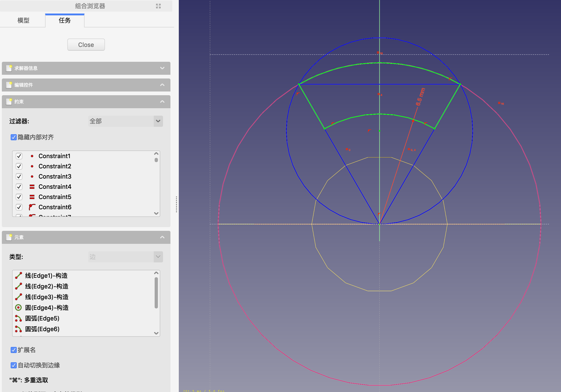Toggle the extended naming checkbox

14,350
